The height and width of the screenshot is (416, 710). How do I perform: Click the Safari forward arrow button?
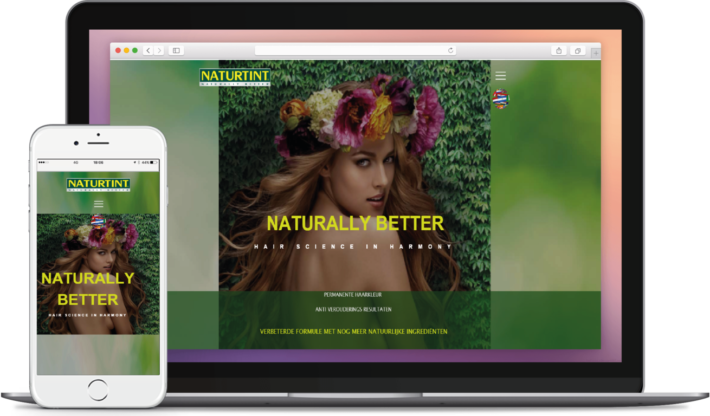coord(159,50)
